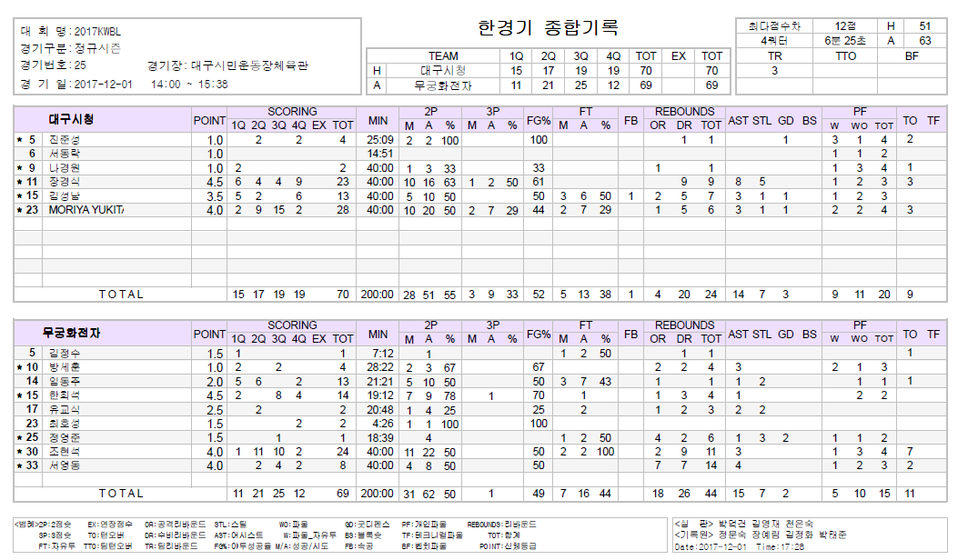The height and width of the screenshot is (560, 968).
Task: Select player name 김정수
Action: [x=65, y=354]
